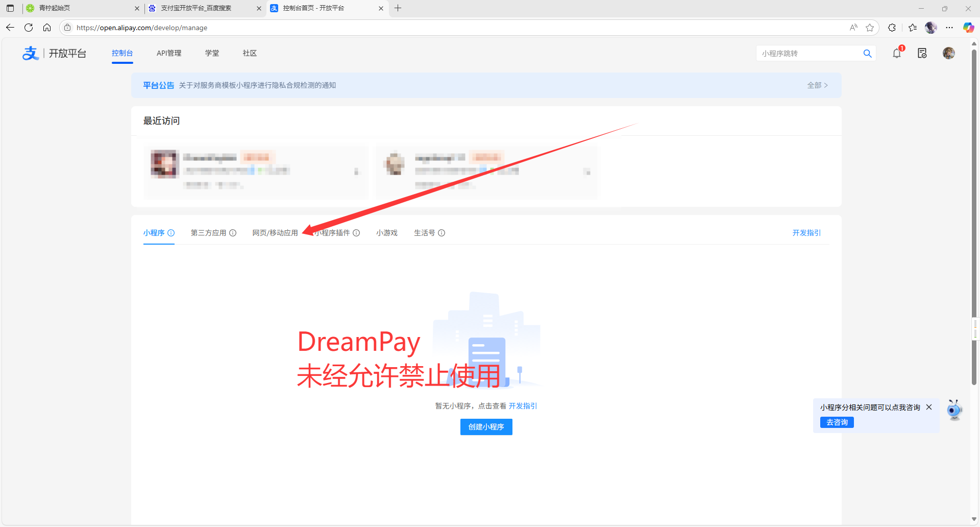Click the 去咨询 button
980x527 pixels.
pyautogui.click(x=837, y=422)
